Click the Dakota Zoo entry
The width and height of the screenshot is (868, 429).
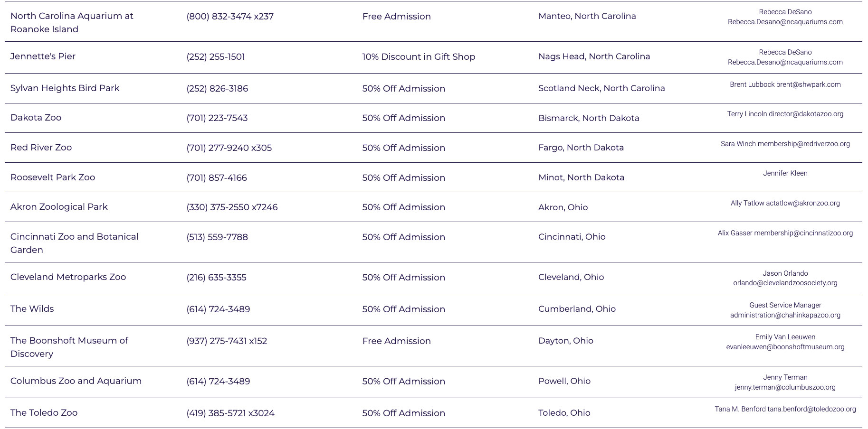point(36,118)
